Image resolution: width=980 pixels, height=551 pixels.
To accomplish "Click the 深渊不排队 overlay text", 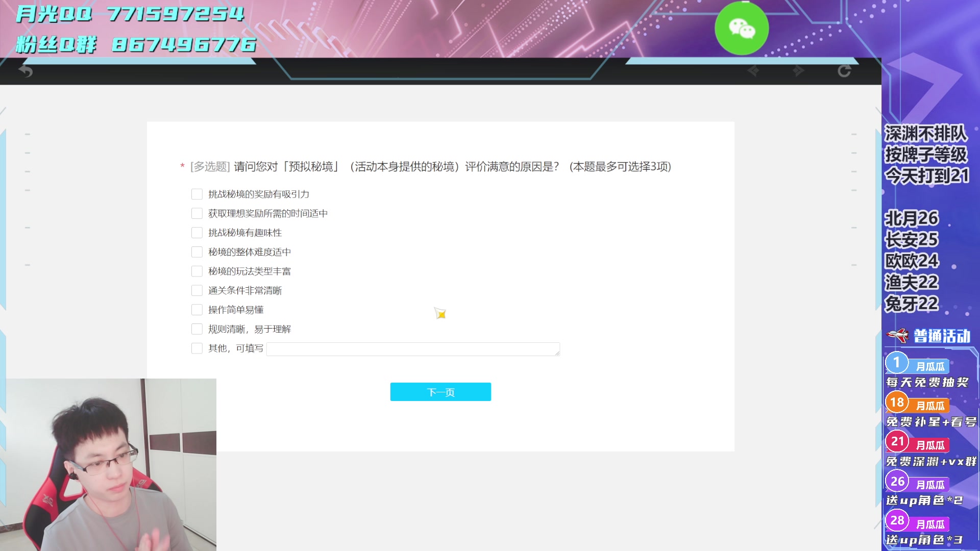I will (926, 134).
